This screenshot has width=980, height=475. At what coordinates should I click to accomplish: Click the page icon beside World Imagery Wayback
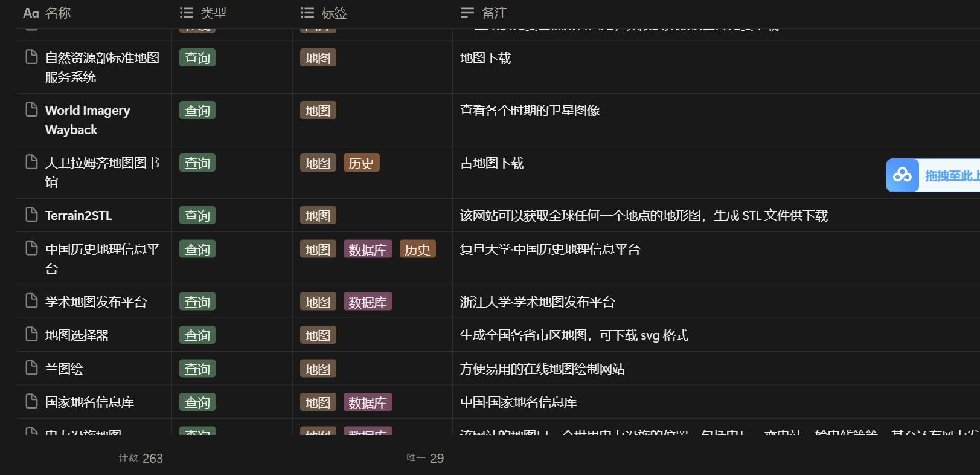click(x=31, y=109)
